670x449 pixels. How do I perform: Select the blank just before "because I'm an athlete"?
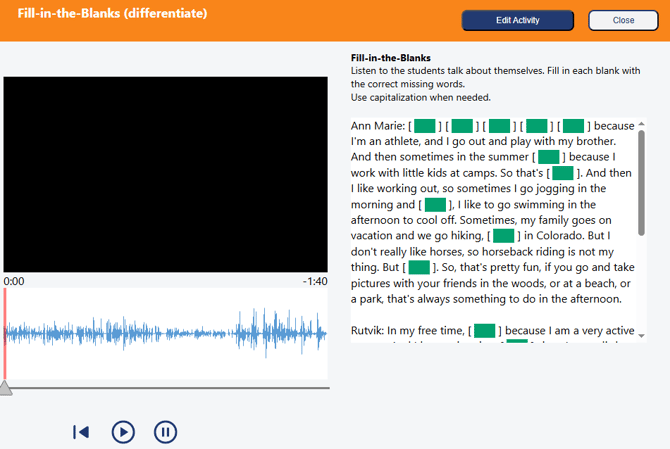coord(573,126)
